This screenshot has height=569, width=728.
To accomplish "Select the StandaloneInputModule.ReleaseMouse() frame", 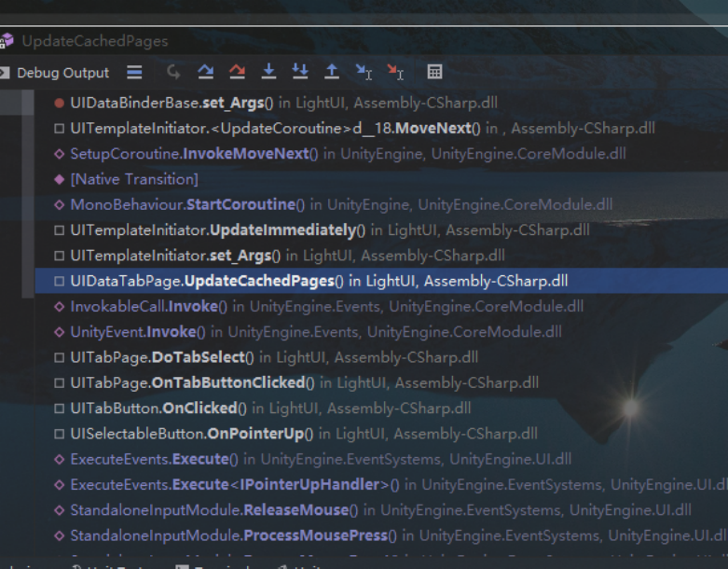I will coord(381,510).
